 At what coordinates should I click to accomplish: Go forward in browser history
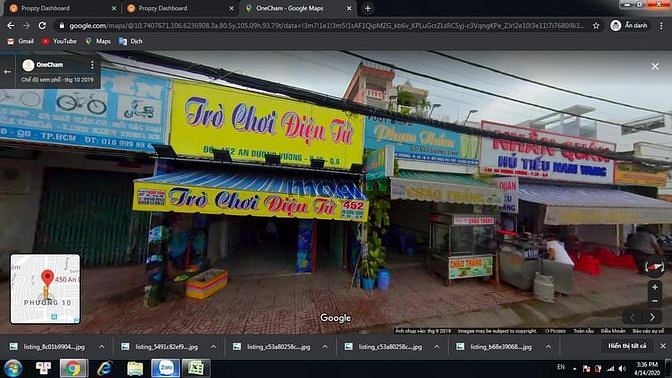pyautogui.click(x=27, y=26)
